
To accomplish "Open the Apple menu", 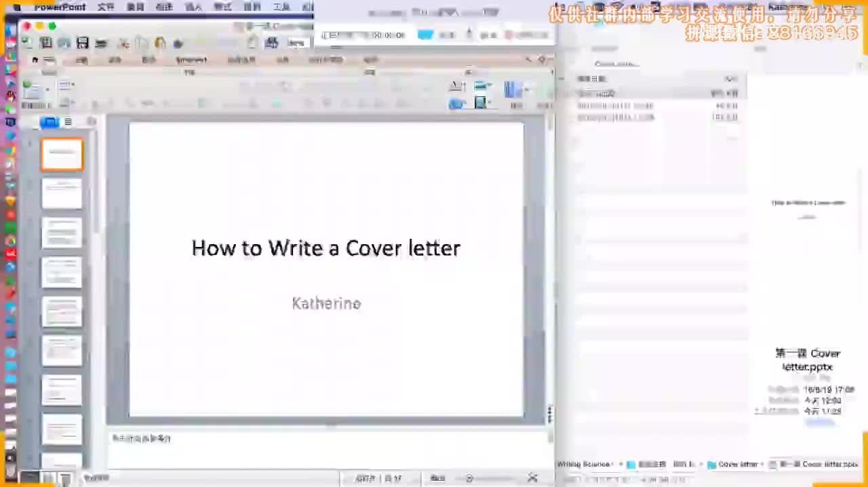I will (16, 7).
